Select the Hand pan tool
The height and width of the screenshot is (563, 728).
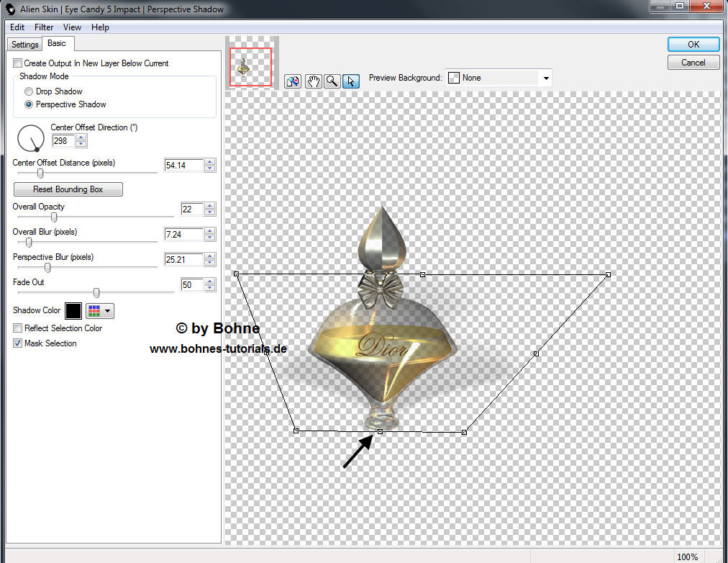coord(313,81)
